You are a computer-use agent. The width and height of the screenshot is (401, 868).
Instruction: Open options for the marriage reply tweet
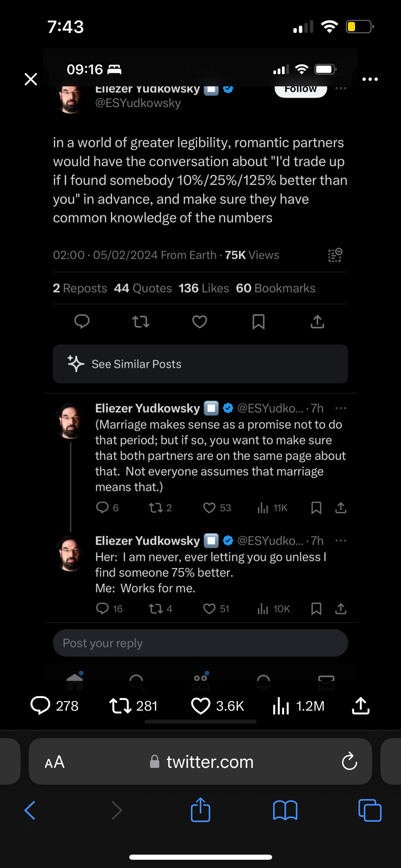click(x=341, y=408)
